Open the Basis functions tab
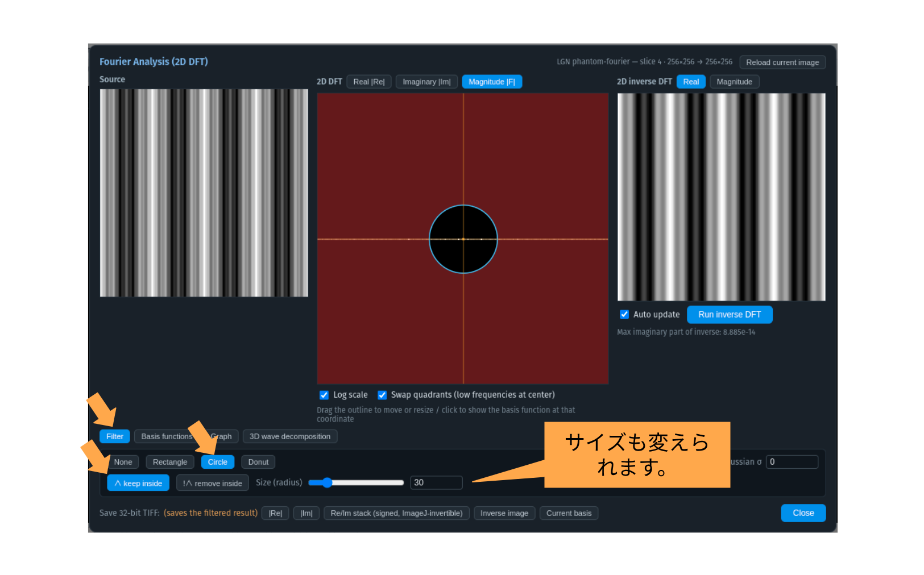Image resolution: width=924 pixels, height=575 pixels. [167, 436]
